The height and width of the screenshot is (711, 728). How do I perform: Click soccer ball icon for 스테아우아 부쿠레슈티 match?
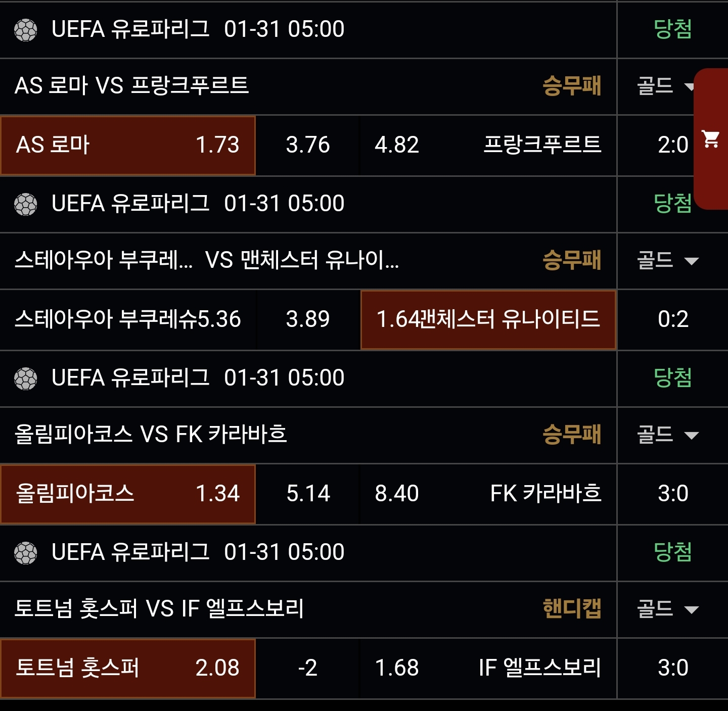pos(25,204)
